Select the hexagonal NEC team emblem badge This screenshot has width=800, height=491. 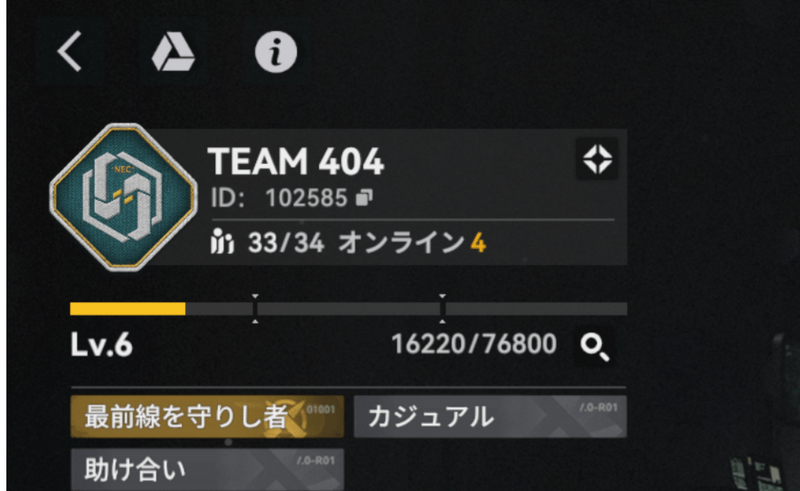123,197
